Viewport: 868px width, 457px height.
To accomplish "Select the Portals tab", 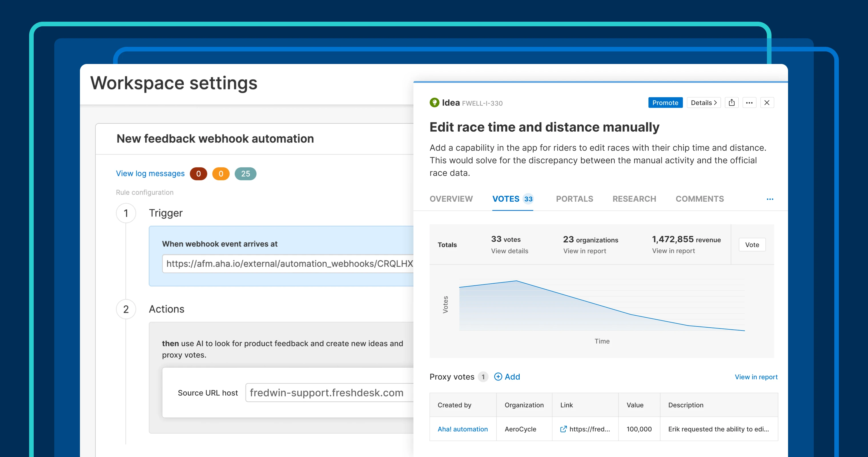I will 574,199.
